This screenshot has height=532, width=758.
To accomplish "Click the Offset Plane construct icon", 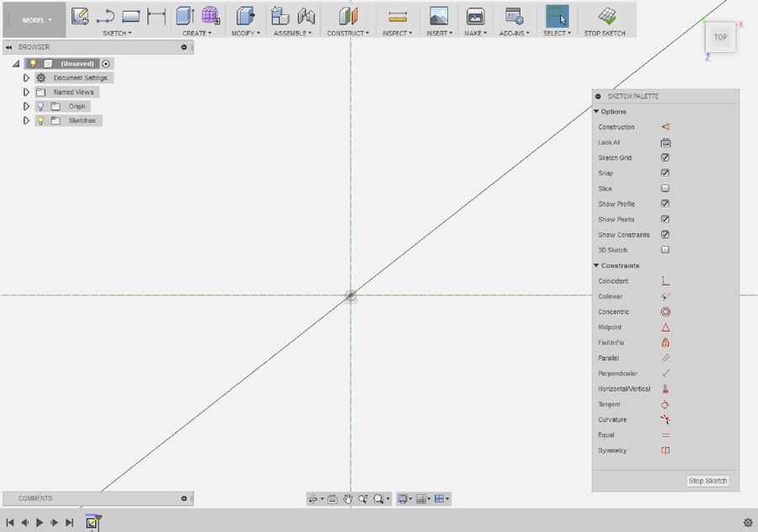I will (x=348, y=16).
